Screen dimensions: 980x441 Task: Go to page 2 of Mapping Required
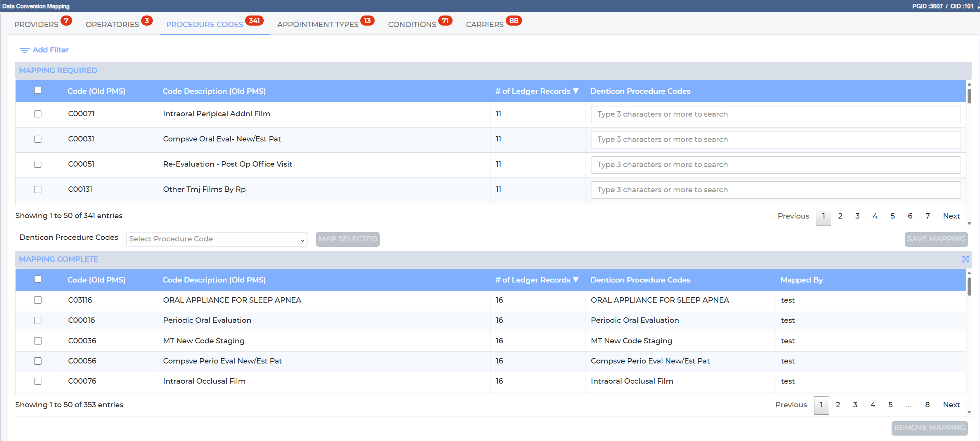coord(840,216)
